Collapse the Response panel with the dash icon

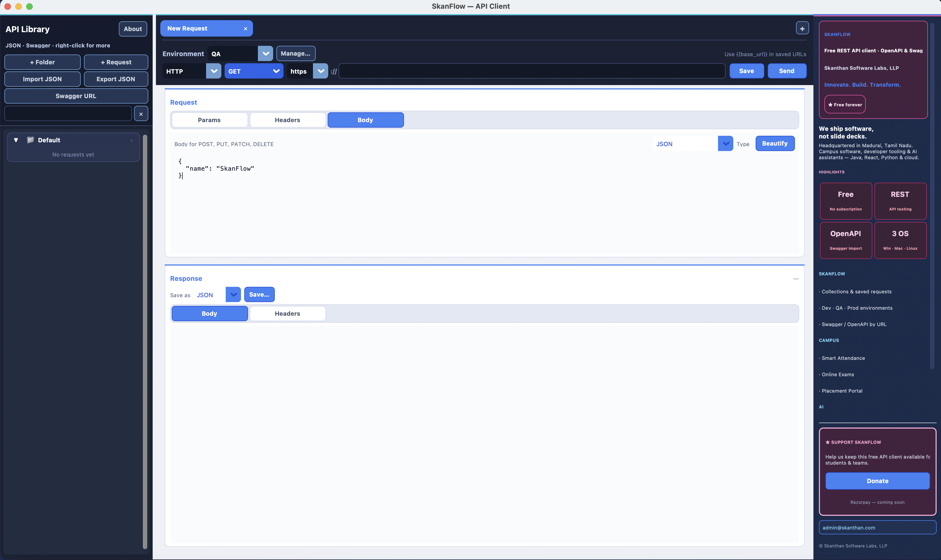pos(796,279)
